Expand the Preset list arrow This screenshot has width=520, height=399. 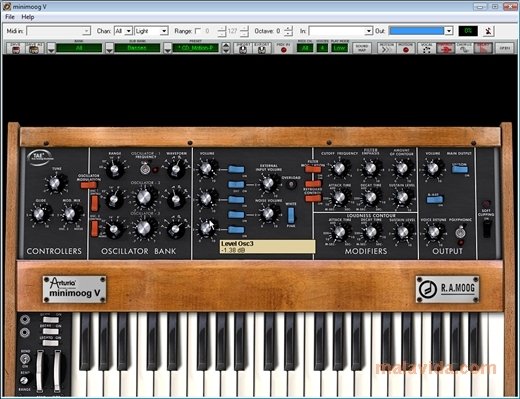coord(168,48)
